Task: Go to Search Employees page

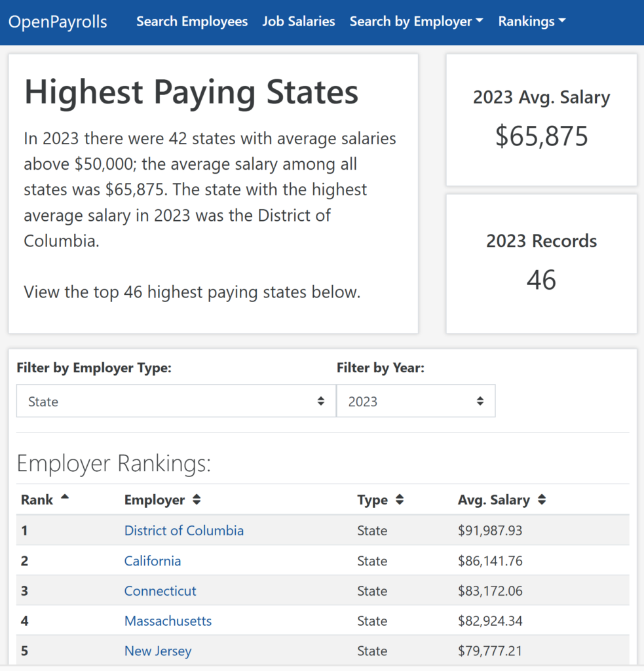Action: pyautogui.click(x=192, y=22)
